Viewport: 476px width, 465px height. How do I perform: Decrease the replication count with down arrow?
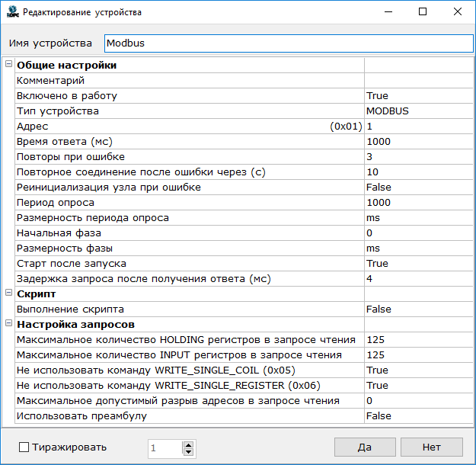(189, 452)
